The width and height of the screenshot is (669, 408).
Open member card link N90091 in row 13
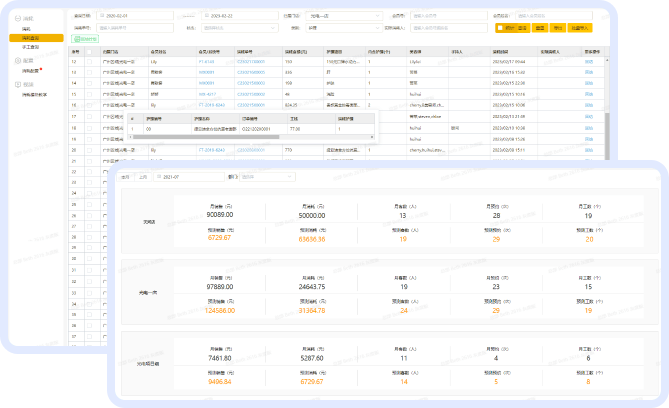(207, 73)
